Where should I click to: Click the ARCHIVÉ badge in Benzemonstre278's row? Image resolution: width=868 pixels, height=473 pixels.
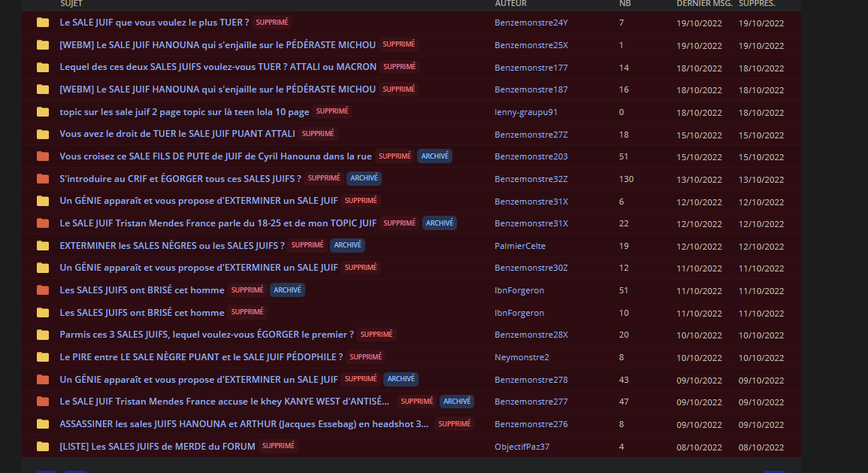point(401,379)
